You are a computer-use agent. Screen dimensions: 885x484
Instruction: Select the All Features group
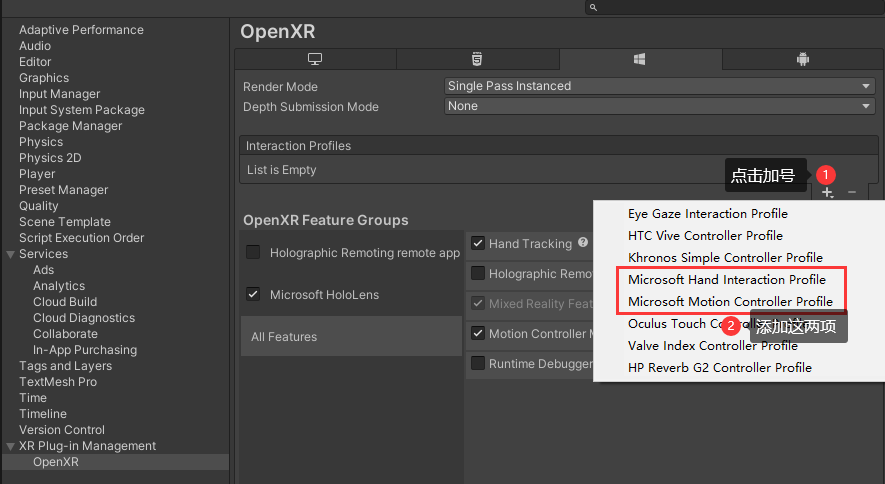coord(351,337)
